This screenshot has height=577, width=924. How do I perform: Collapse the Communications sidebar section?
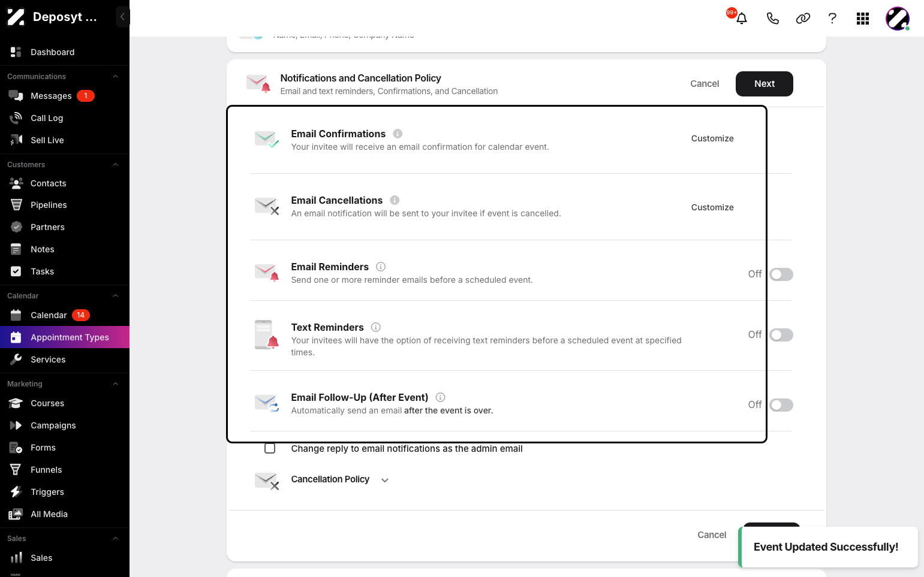coord(116,77)
